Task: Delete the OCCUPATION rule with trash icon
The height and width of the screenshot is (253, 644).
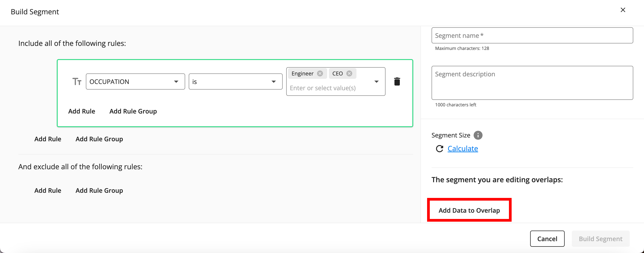Action: [x=397, y=81]
